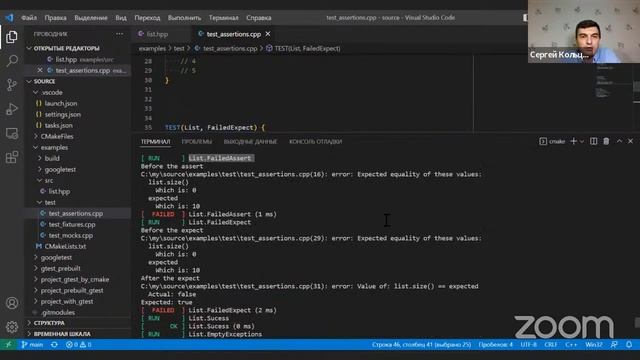
Task: Close test_assertions.cpp in open editors list
Action: [40, 70]
